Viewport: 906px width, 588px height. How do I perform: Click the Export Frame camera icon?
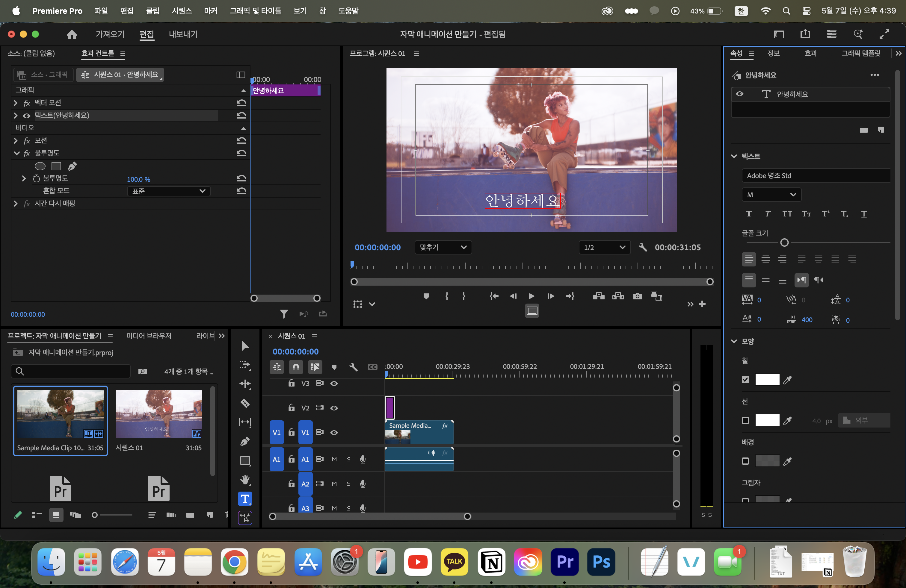[637, 296]
